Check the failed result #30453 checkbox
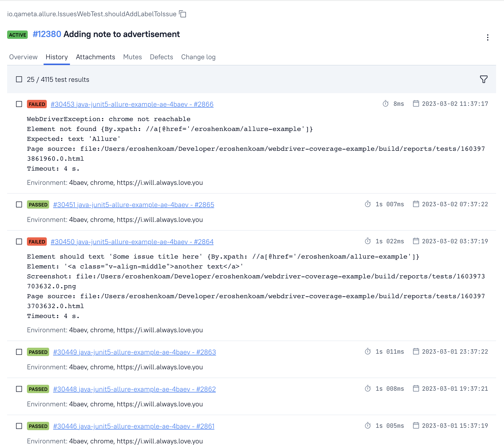The image size is (504, 445). (19, 104)
